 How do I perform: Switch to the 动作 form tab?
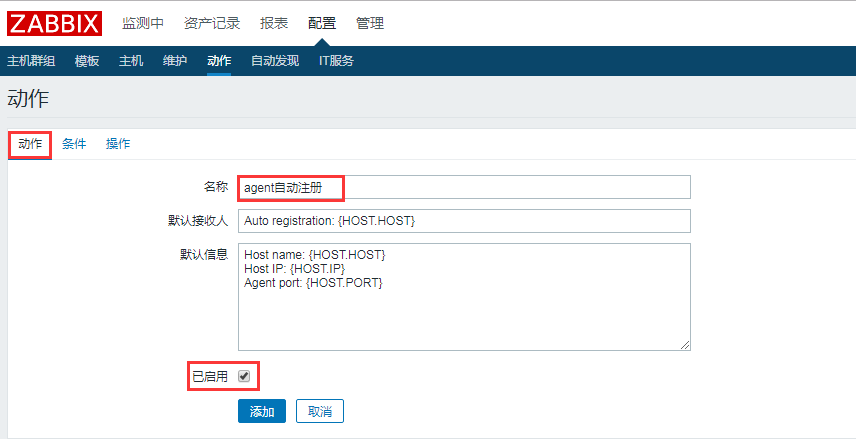click(x=30, y=144)
